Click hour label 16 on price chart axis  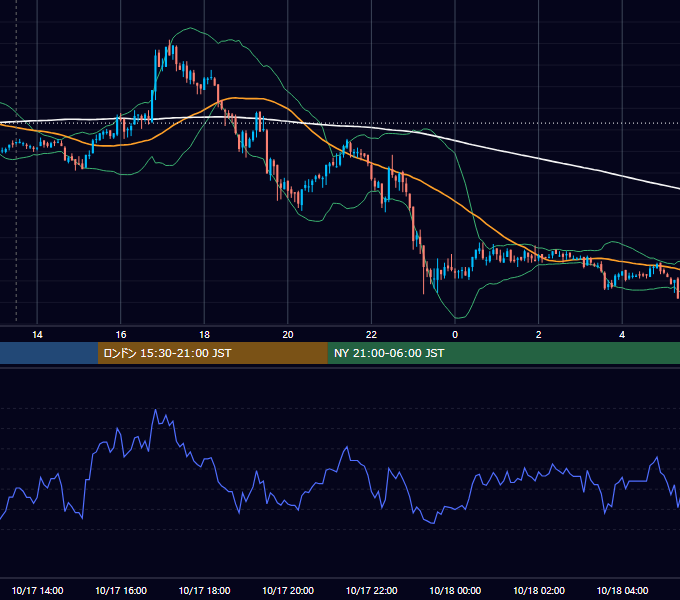coord(121,335)
